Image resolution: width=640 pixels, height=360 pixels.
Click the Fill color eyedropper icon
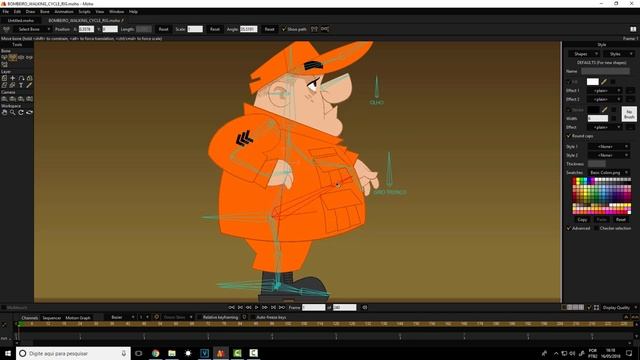pos(604,82)
